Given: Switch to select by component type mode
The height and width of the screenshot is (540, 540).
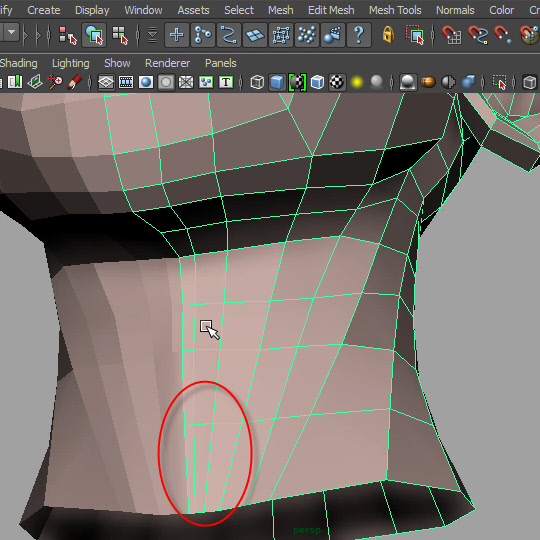Looking at the screenshot, I should click(120, 35).
